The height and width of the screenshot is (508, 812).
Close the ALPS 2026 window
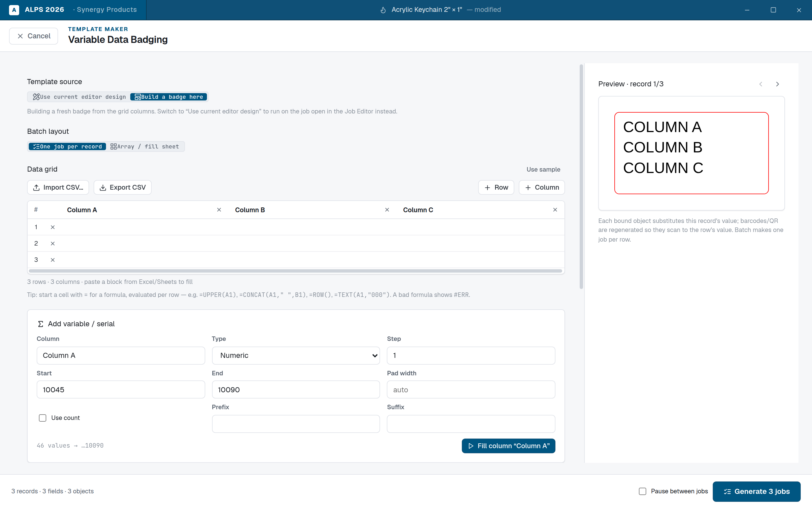(799, 10)
